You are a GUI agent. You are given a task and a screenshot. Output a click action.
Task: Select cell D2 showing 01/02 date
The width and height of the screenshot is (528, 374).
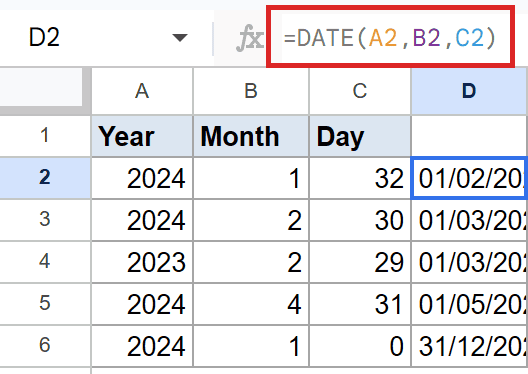coord(469,178)
